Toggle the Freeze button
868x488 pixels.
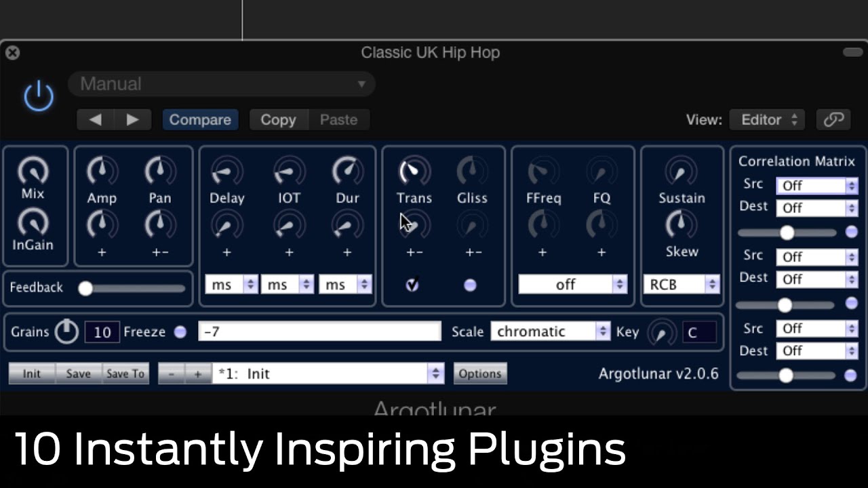[x=180, y=332]
